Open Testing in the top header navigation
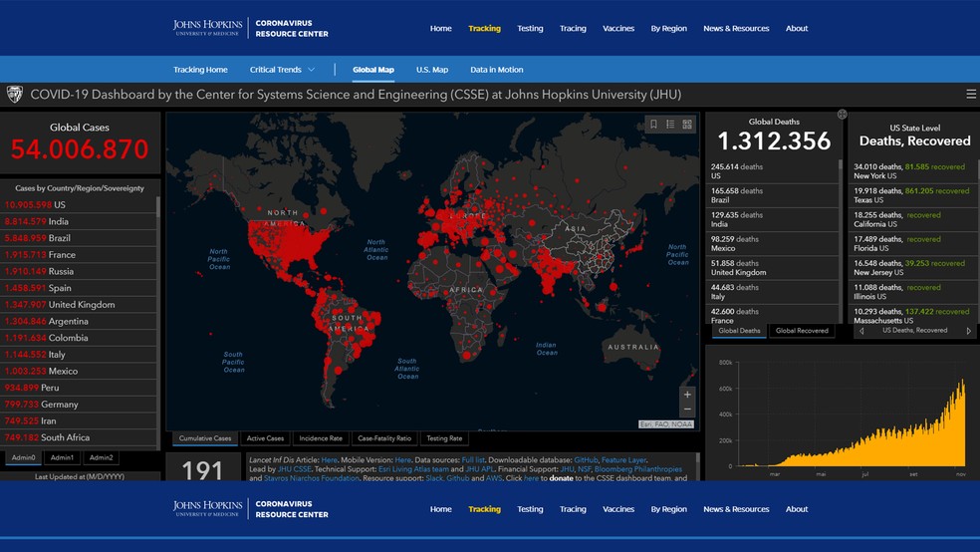The width and height of the screenshot is (980, 552). click(530, 28)
